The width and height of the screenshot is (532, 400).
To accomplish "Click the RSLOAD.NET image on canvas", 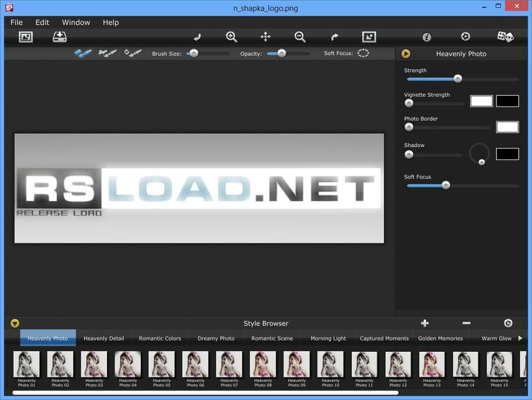I will tap(199, 188).
